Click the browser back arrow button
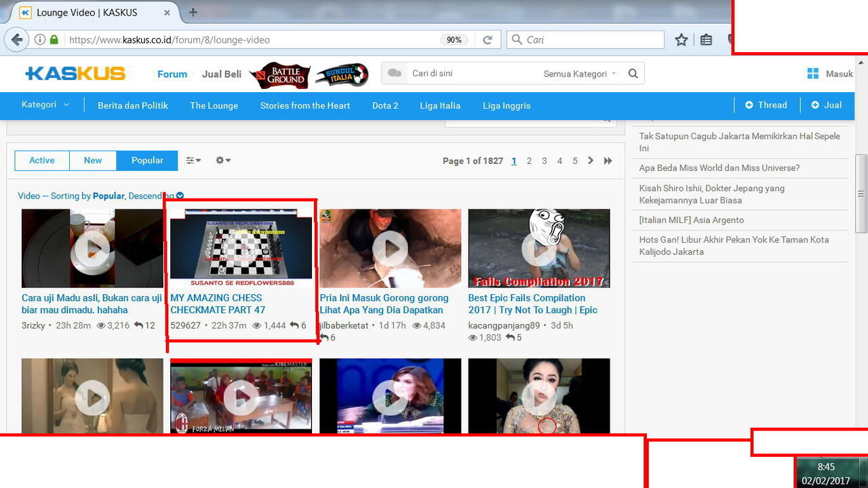 pos(16,39)
